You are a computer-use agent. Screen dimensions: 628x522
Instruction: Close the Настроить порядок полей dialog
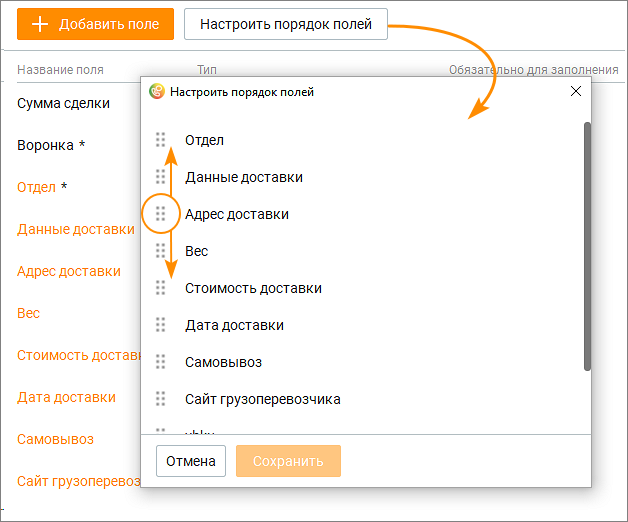576,91
